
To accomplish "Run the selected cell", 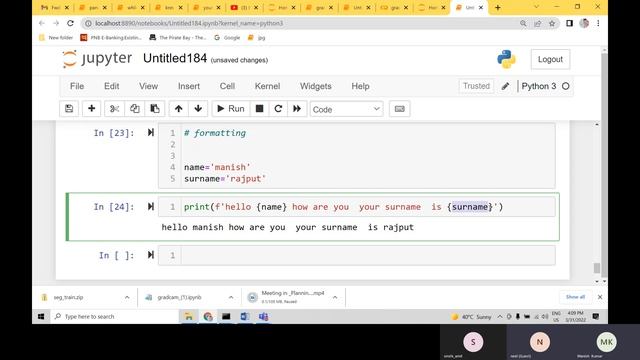I will (x=231, y=109).
